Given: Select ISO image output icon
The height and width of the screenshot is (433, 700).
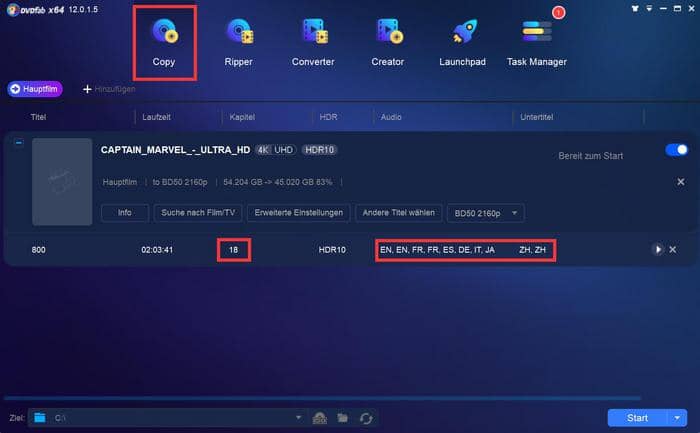Looking at the screenshot, I should pos(320,418).
